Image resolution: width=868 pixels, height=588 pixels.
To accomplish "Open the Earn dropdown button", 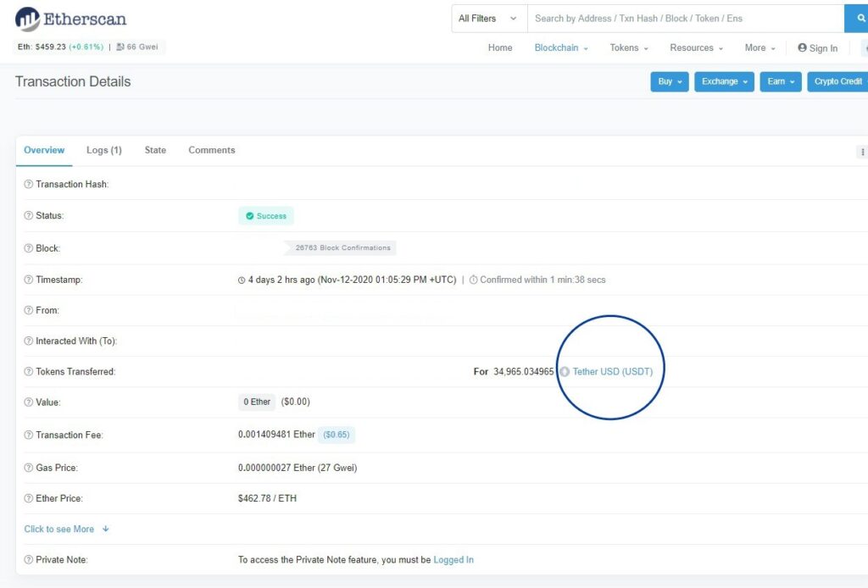I will tap(781, 82).
